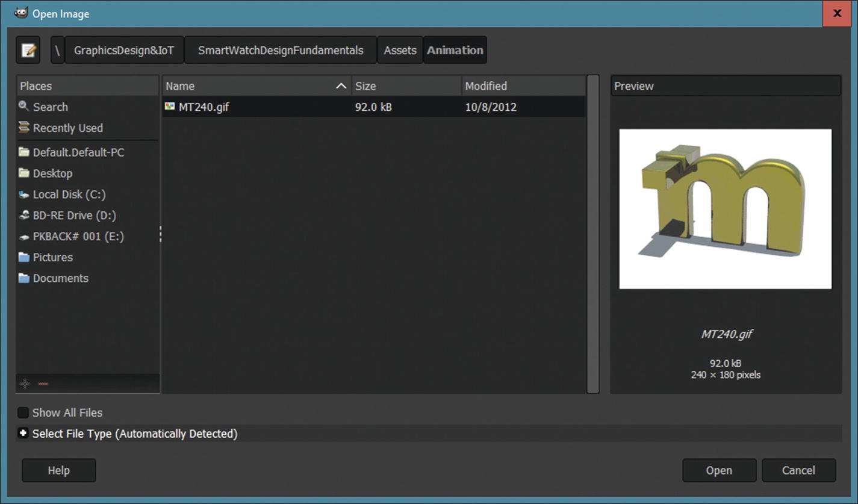Click the 10/8/2012 modified date cell
Image resolution: width=858 pixels, height=504 pixels.
click(x=491, y=107)
